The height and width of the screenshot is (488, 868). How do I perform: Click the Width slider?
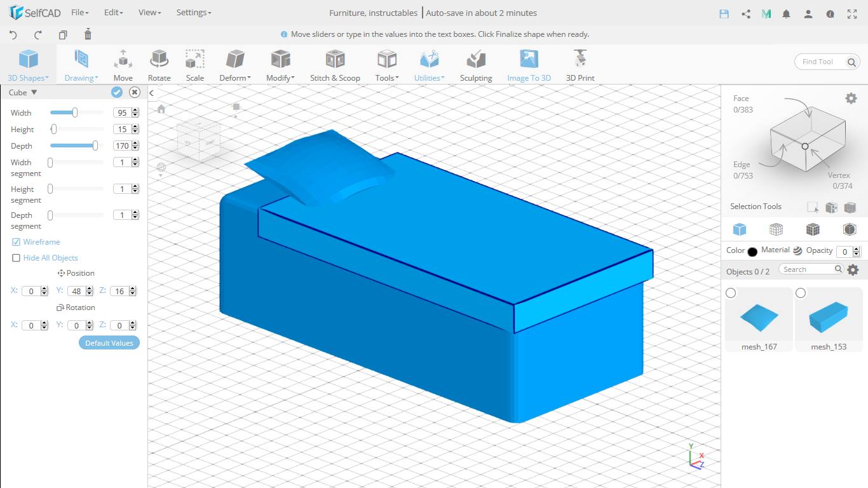[x=76, y=112]
